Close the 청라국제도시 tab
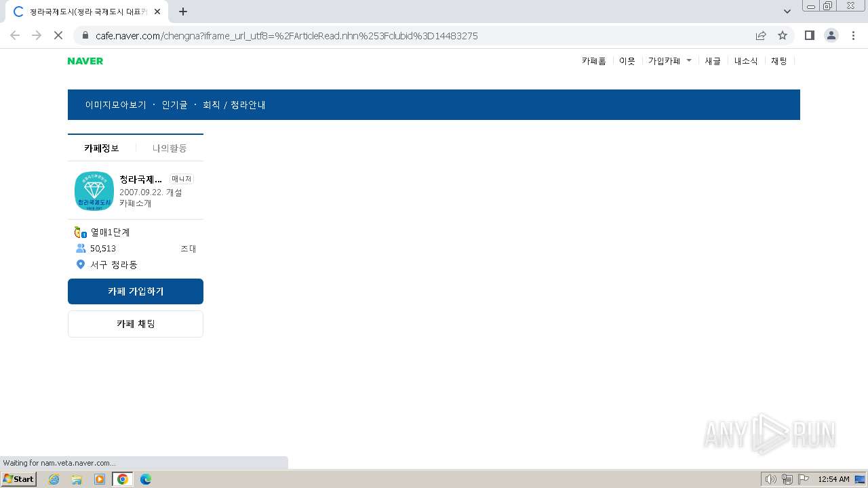The width and height of the screenshot is (868, 488). click(x=157, y=12)
